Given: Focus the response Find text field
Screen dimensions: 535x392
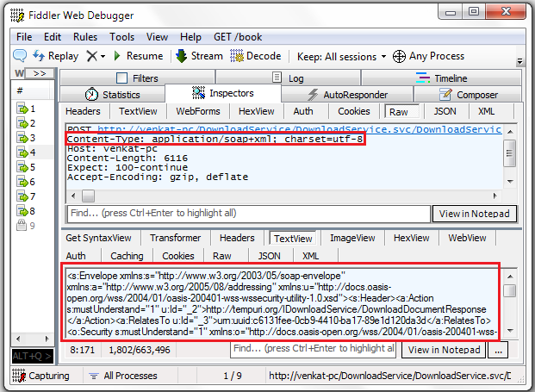Looking at the screenshot, I should (x=313, y=349).
